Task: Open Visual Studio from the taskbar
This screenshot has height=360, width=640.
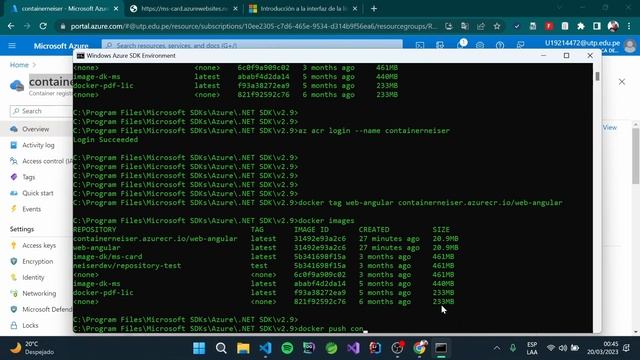Action: click(x=353, y=348)
